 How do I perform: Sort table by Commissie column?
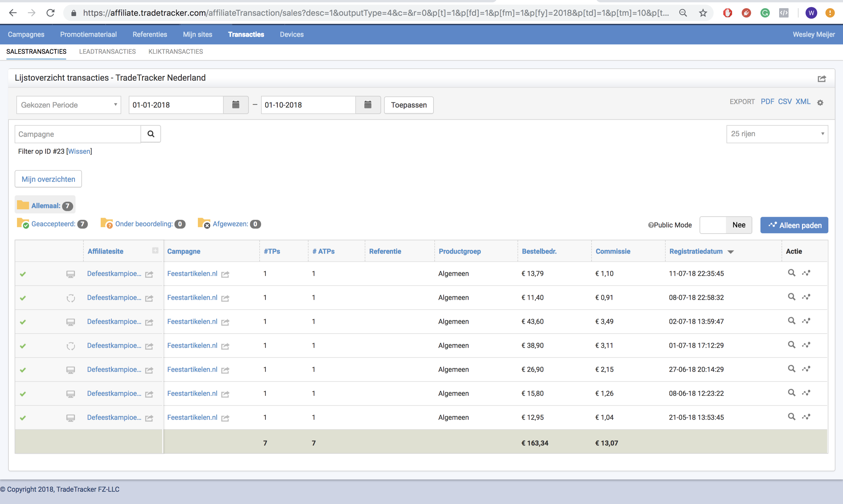coord(613,251)
